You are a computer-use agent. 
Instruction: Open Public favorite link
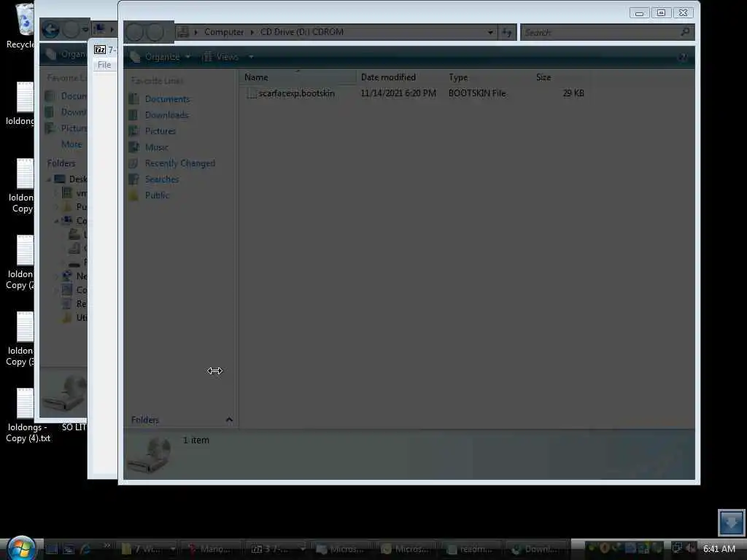(158, 195)
